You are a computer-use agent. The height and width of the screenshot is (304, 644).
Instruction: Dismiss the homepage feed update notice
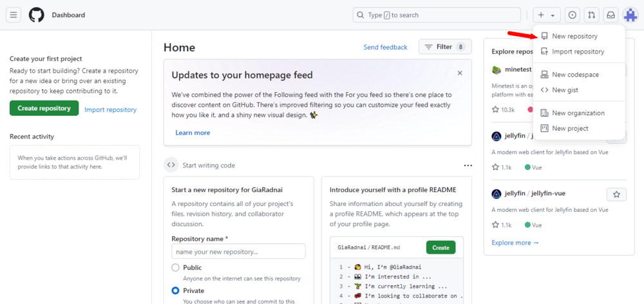tap(460, 73)
